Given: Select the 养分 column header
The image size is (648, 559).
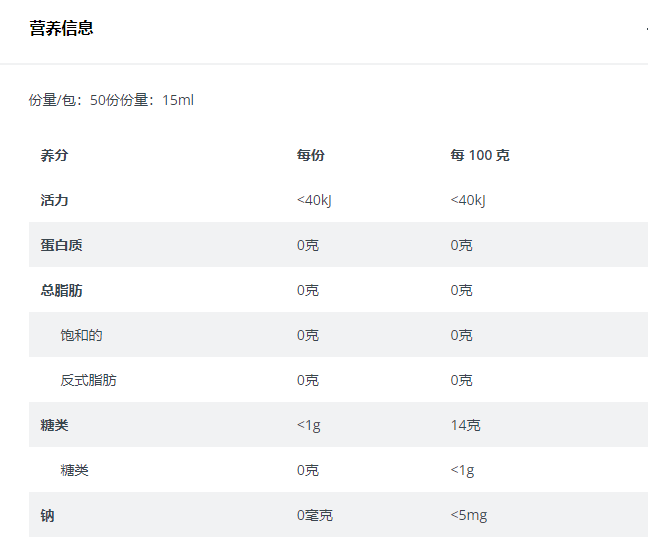Looking at the screenshot, I should [x=54, y=155].
